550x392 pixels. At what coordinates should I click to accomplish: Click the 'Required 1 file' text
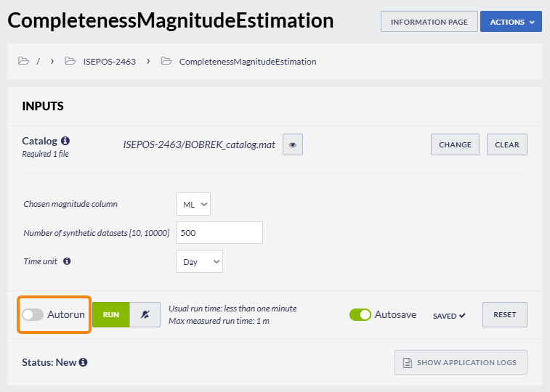click(x=45, y=154)
